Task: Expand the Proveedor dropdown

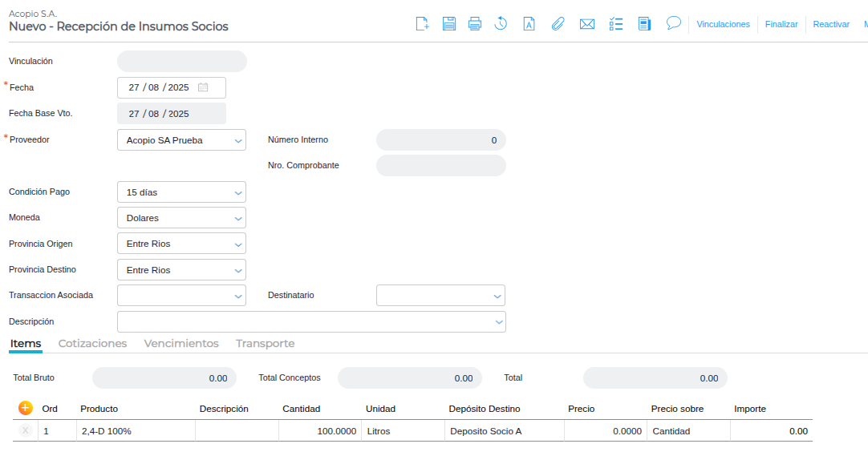Action: pos(238,140)
